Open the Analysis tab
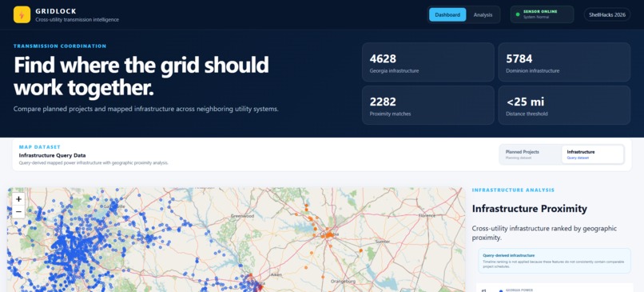This screenshot has height=292, width=644. [483, 14]
